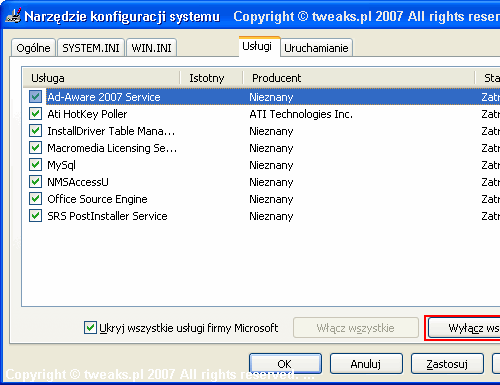
Task: Click 'Nieznany' producer in Ad-Aware 2007 row
Action: pyautogui.click(x=271, y=97)
